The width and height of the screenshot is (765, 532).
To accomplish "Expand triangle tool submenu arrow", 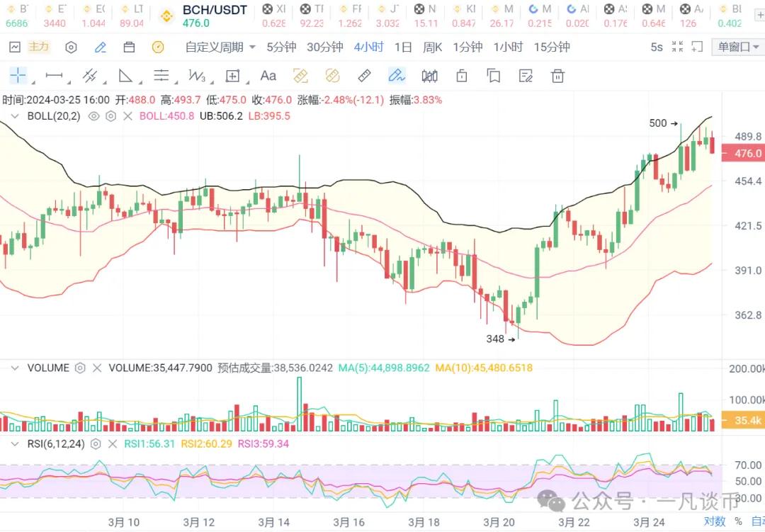I will 140,82.
